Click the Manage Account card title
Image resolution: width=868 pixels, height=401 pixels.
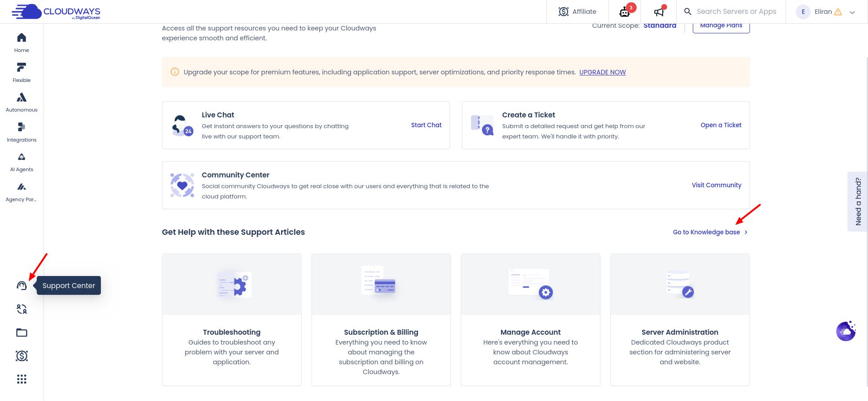tap(530, 332)
